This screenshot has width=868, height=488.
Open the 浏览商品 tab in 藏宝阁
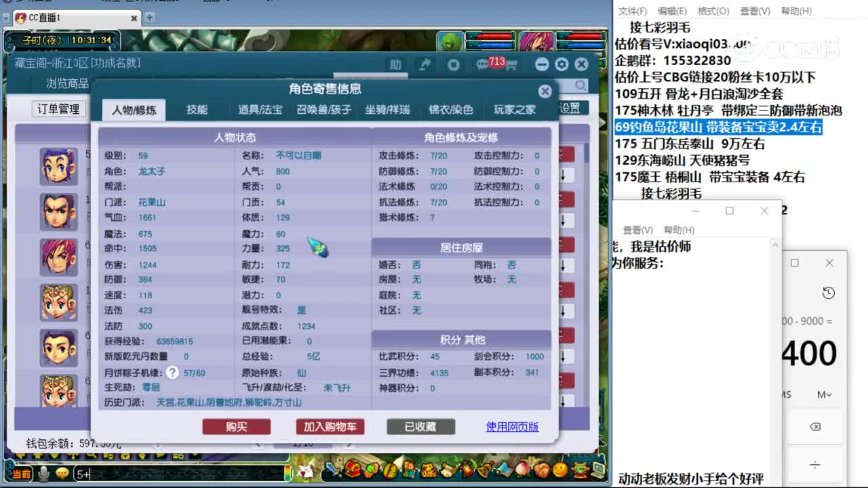click(67, 83)
